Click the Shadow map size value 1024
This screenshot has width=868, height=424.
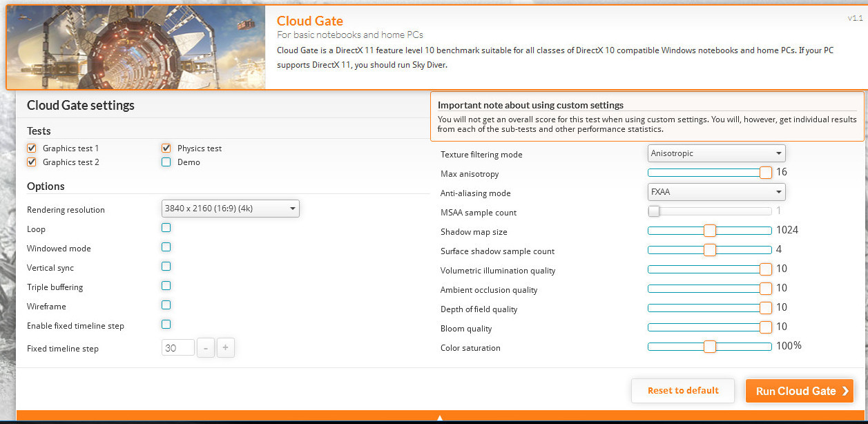click(x=787, y=230)
